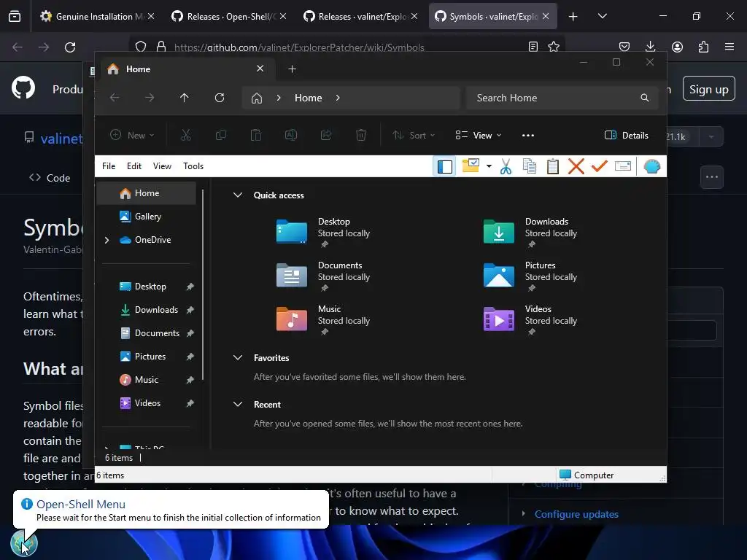This screenshot has width=747, height=560.
Task: Click the Open-Shell Start button on taskbar
Action: [x=24, y=542]
